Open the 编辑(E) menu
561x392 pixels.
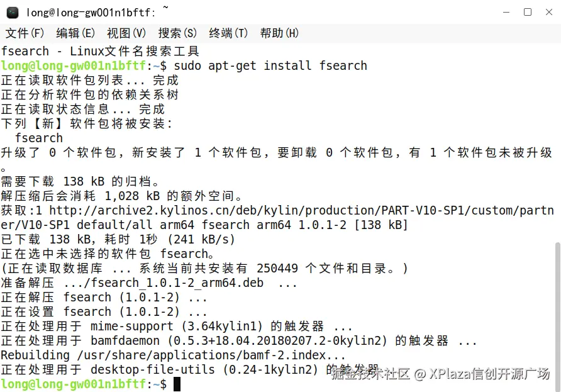[75, 33]
